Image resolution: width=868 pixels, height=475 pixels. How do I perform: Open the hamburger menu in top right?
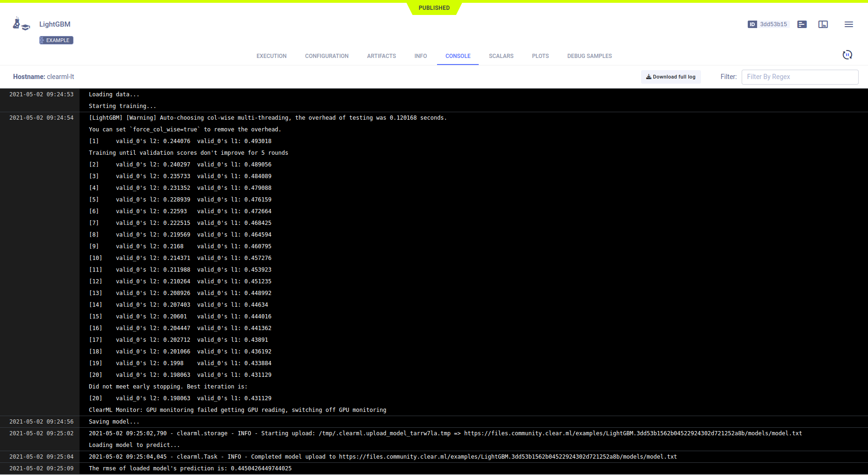(x=849, y=24)
